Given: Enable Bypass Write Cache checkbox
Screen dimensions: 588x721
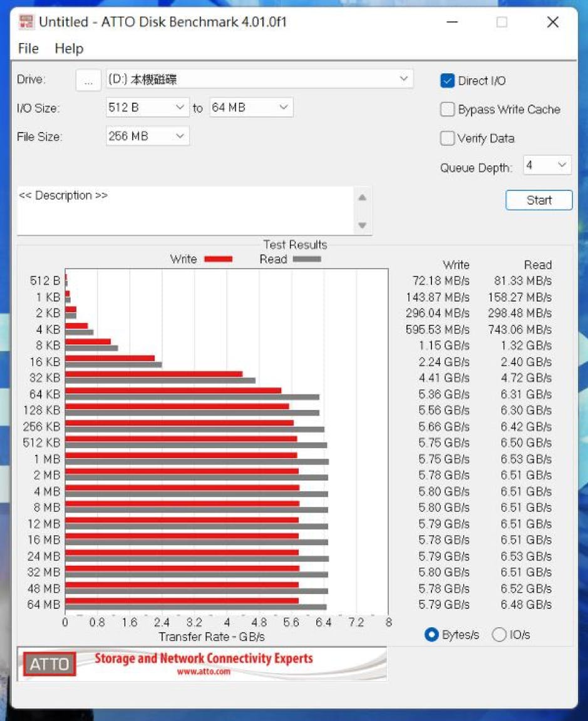Looking at the screenshot, I should point(447,110).
